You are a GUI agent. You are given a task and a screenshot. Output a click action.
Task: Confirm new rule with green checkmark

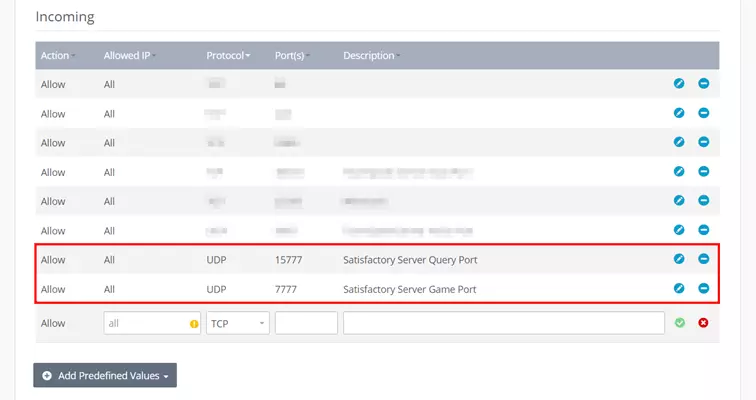click(x=680, y=323)
